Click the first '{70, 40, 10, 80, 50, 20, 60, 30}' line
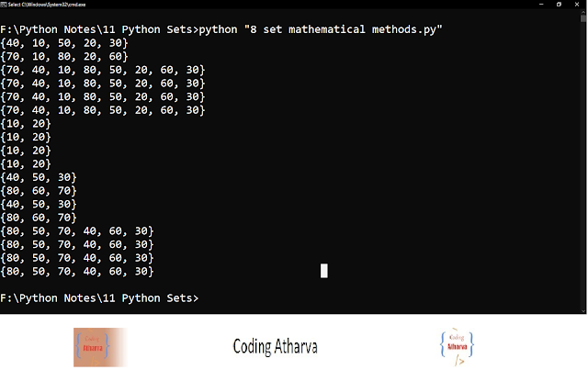This screenshot has height=370, width=588. (x=103, y=70)
